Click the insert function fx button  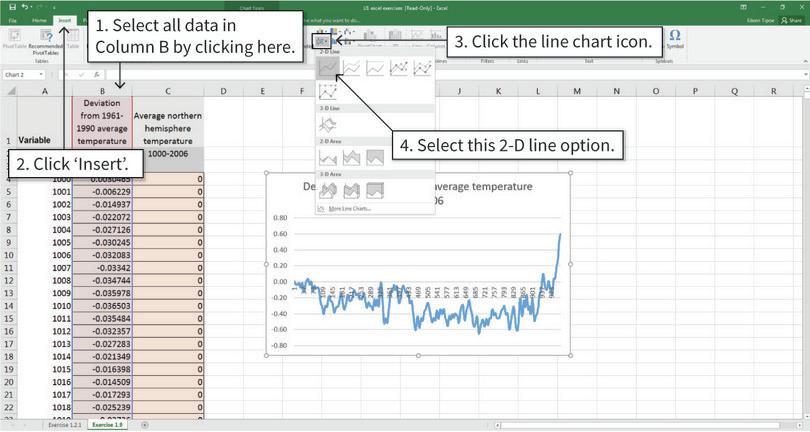97,75
